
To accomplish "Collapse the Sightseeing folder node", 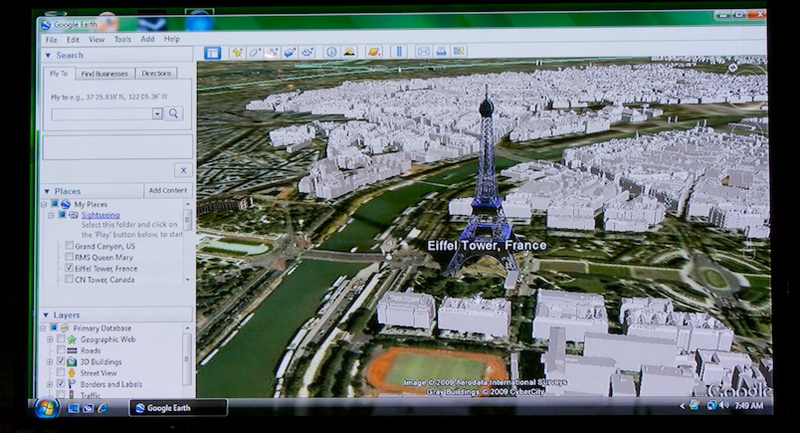I will coord(51,215).
